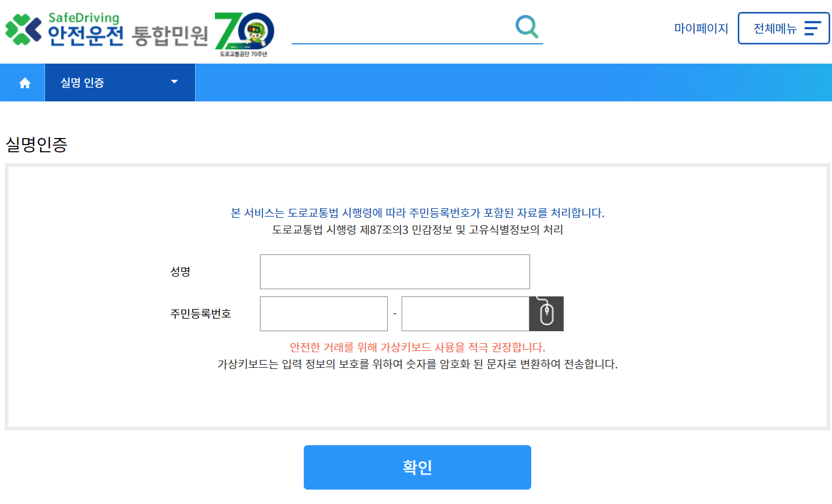Click the first 주민등록번호 number field

(323, 313)
